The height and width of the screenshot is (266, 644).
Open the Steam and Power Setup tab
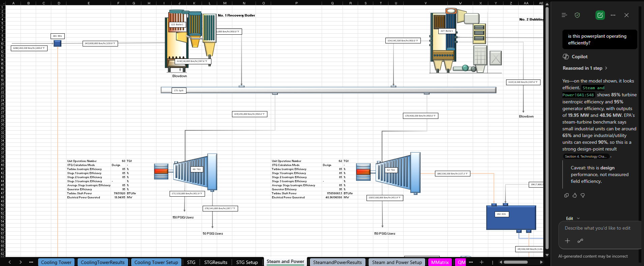[x=397, y=262]
